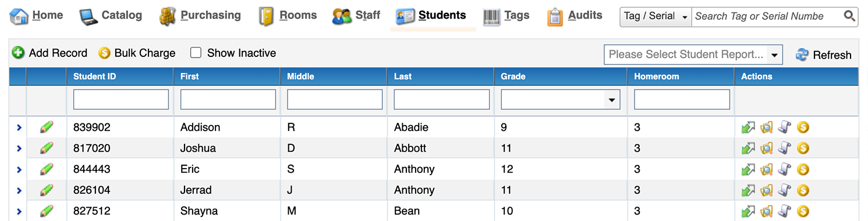Click the pencil edit icon for Addison Abadie
Image resolution: width=868 pixels, height=221 pixels.
47,127
